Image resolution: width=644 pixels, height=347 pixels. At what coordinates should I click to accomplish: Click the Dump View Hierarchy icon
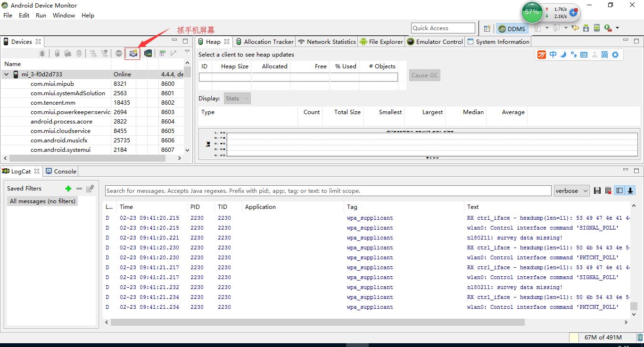point(148,53)
